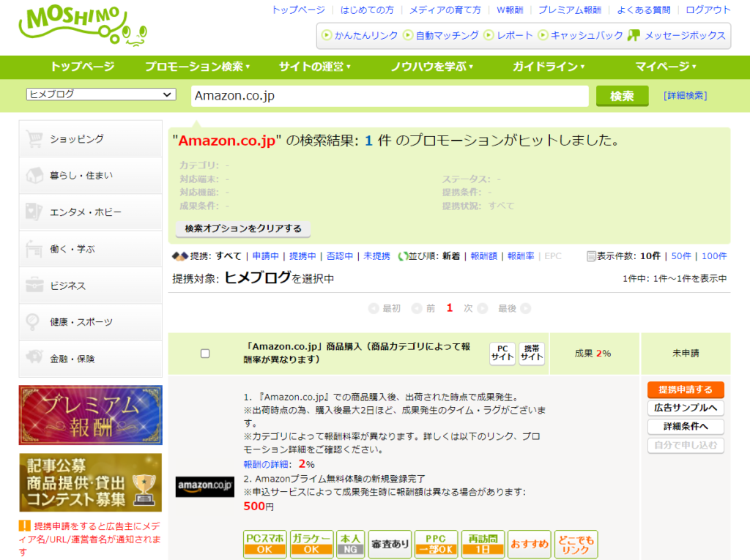Show 100件 per page
The image size is (750, 560).
click(x=714, y=256)
